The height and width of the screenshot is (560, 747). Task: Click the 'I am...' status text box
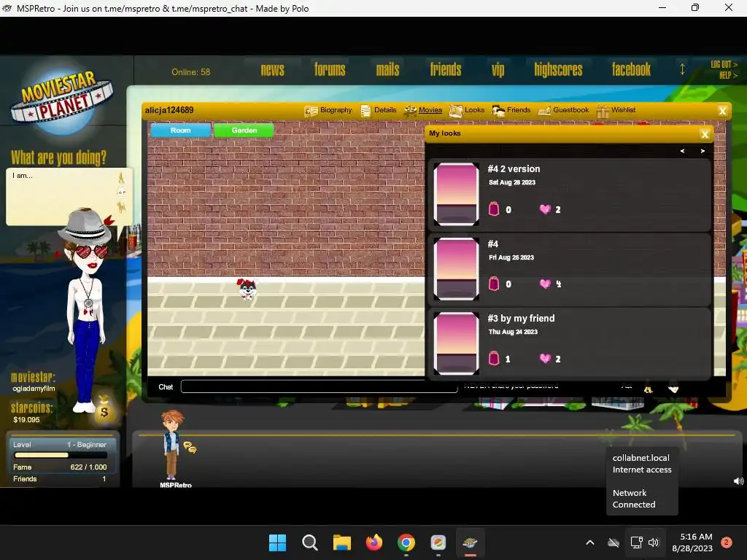[x=61, y=196]
